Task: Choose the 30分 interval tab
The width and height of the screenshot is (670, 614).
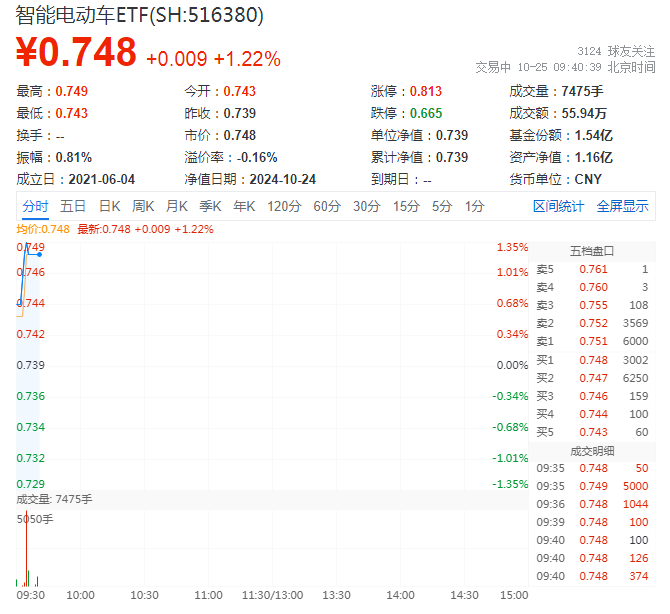Action: pos(366,206)
